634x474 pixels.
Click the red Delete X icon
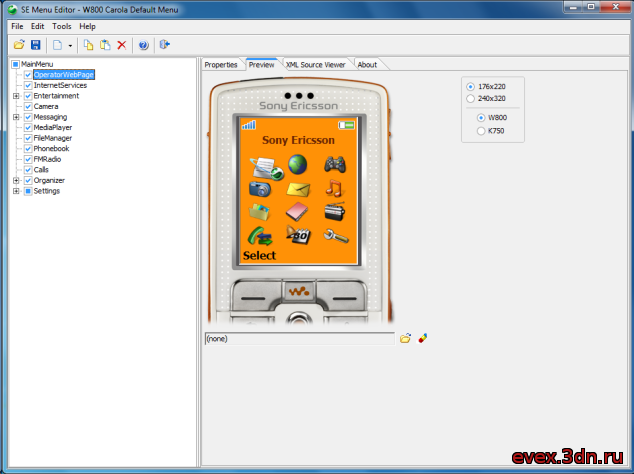pos(122,45)
